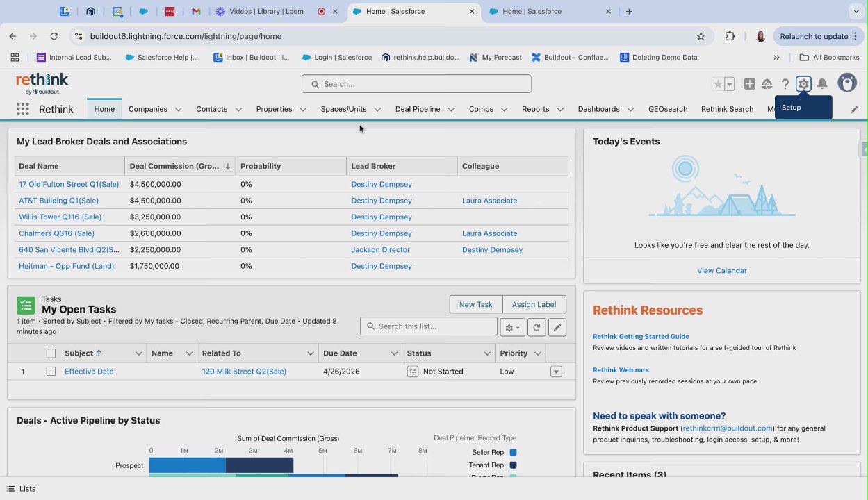Open the Chrome profile avatar

pyautogui.click(x=760, y=36)
